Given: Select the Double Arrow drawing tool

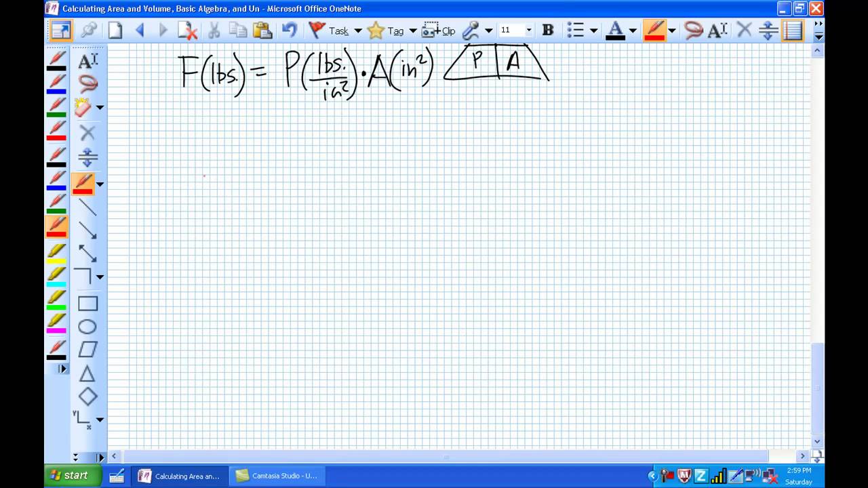Looking at the screenshot, I should tap(87, 253).
